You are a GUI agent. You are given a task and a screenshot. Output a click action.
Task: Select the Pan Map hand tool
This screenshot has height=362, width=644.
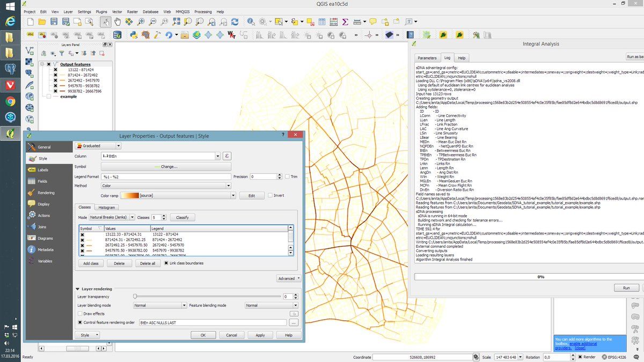pos(118,22)
